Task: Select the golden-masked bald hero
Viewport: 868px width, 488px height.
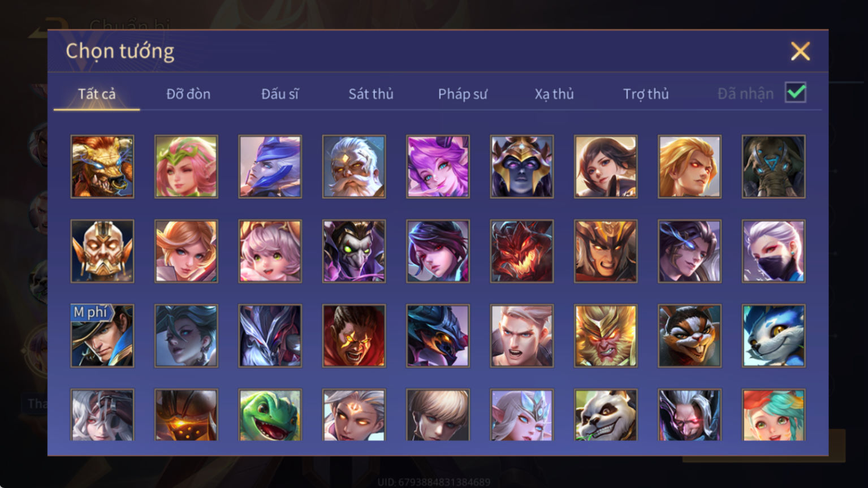Action: tap(102, 251)
